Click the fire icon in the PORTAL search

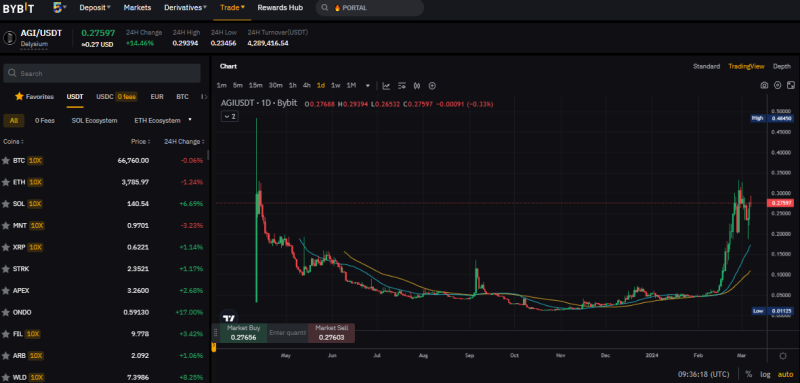337,8
